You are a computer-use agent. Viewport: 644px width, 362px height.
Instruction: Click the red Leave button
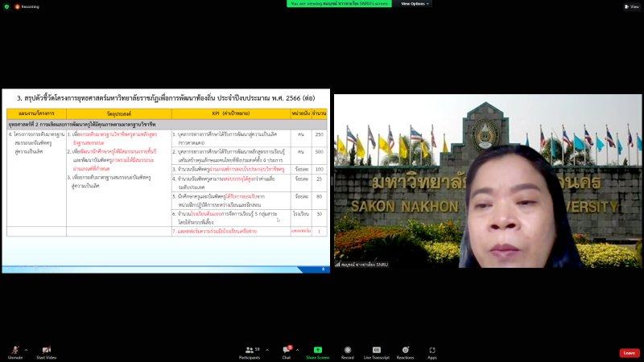pyautogui.click(x=629, y=352)
